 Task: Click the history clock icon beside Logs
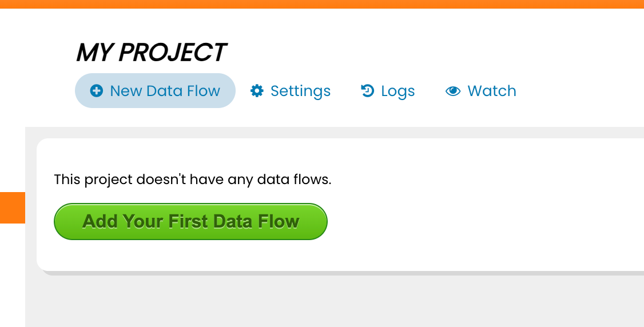click(368, 91)
